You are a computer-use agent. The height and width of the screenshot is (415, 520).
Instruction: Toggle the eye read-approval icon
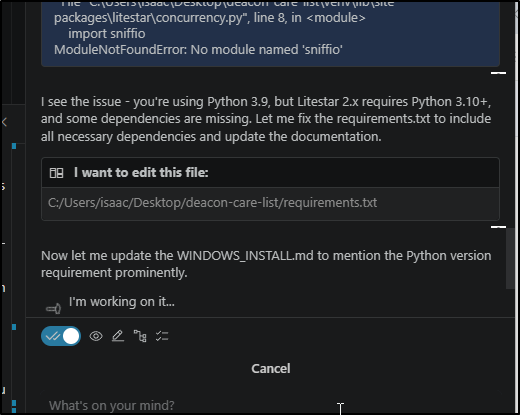coord(96,336)
